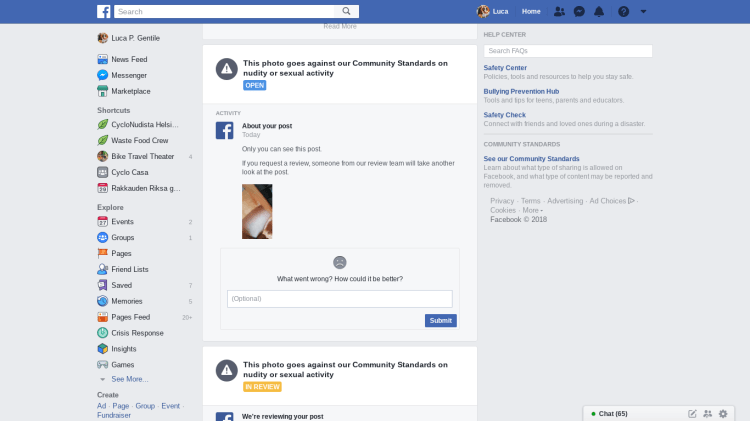Click the Saved bookmark icon
The image size is (750, 421).
[x=102, y=285]
